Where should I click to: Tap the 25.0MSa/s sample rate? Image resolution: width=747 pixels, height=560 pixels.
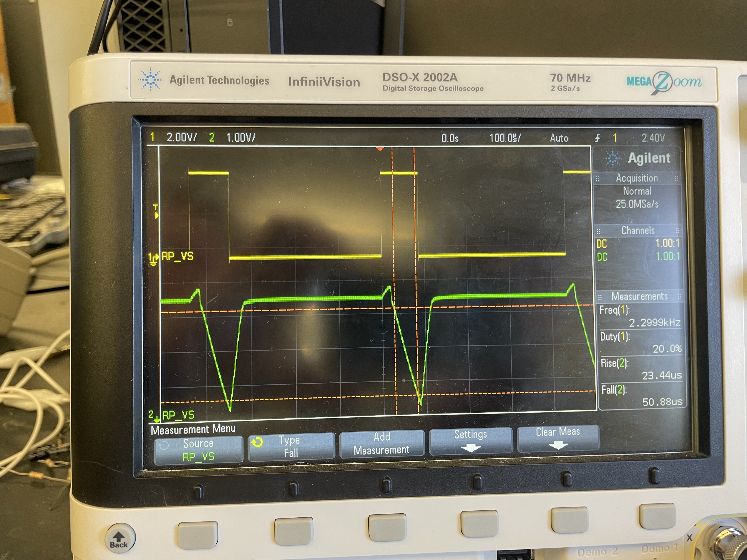pyautogui.click(x=637, y=204)
